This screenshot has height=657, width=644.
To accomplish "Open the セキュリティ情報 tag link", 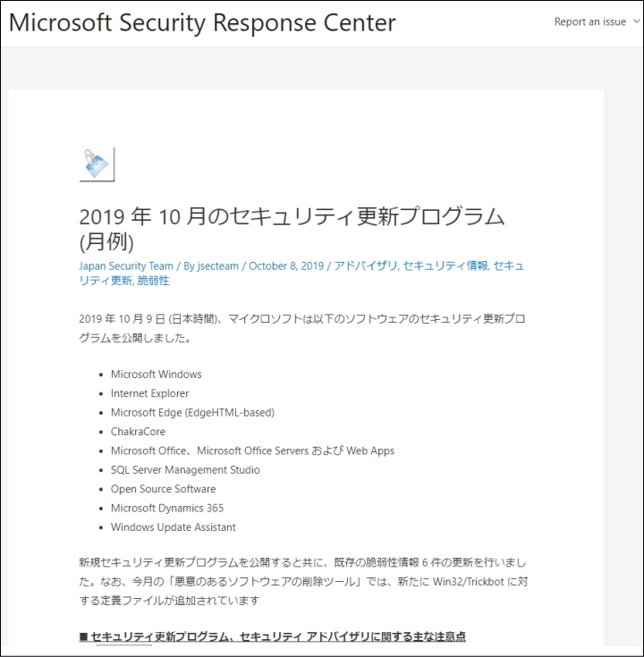I will (x=445, y=265).
